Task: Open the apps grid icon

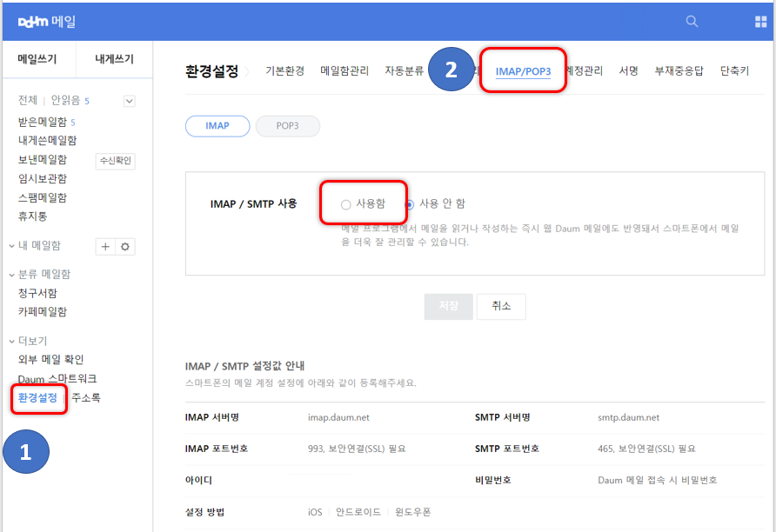Action: (760, 21)
